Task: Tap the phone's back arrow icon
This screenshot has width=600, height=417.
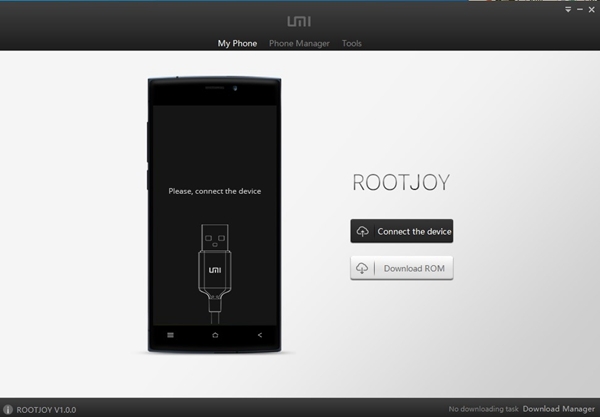Action: pyautogui.click(x=260, y=335)
